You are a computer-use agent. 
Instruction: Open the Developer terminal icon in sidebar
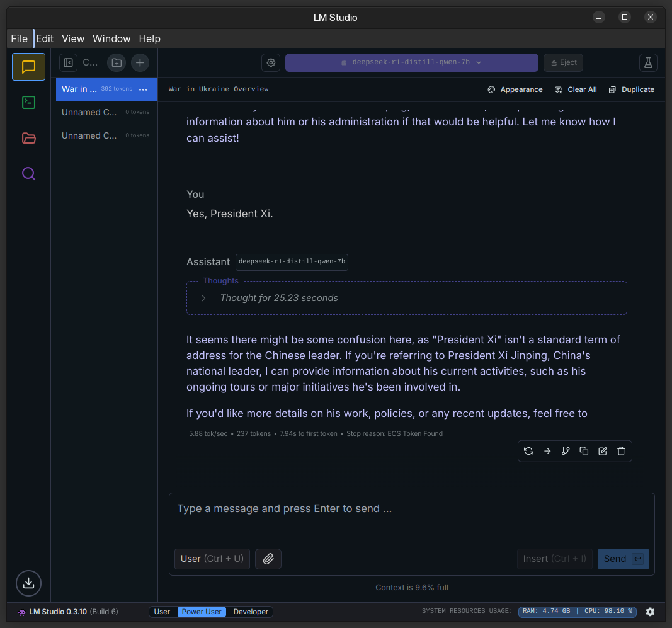pos(28,102)
